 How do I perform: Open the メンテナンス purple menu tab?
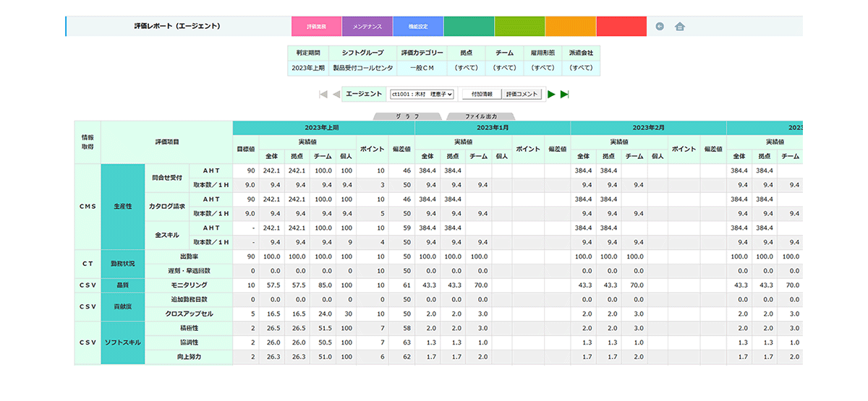pos(367,26)
